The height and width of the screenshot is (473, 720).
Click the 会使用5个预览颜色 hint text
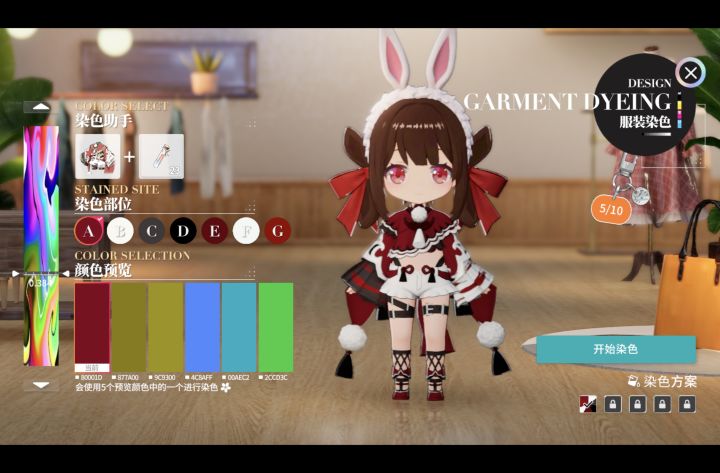point(146,388)
